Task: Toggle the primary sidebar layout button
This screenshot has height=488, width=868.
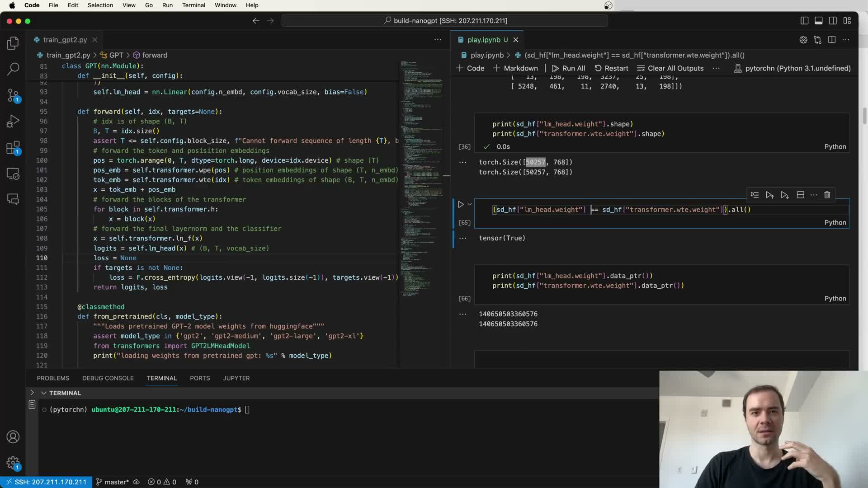Action: (804, 21)
